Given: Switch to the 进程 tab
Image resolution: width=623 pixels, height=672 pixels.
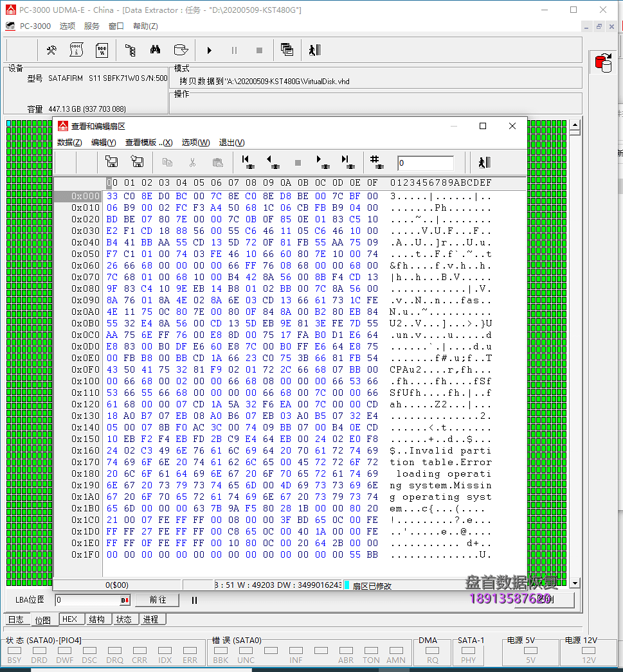Looking at the screenshot, I should tap(151, 619).
